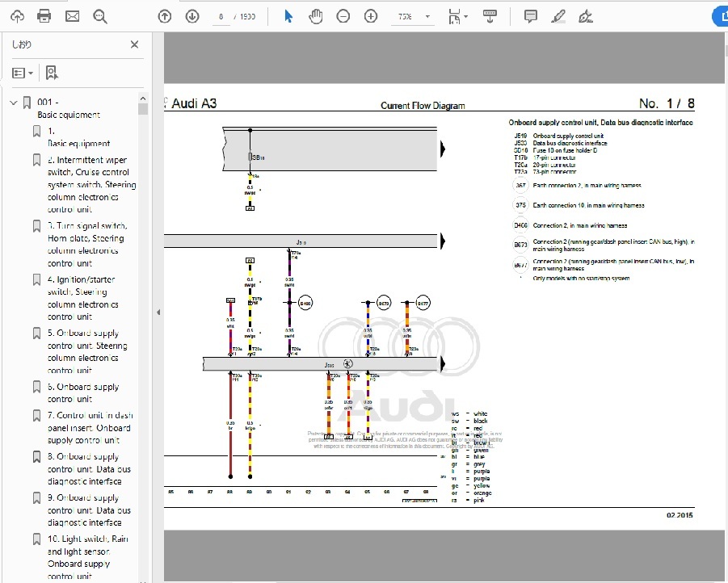Send file by email envelope icon

72,17
